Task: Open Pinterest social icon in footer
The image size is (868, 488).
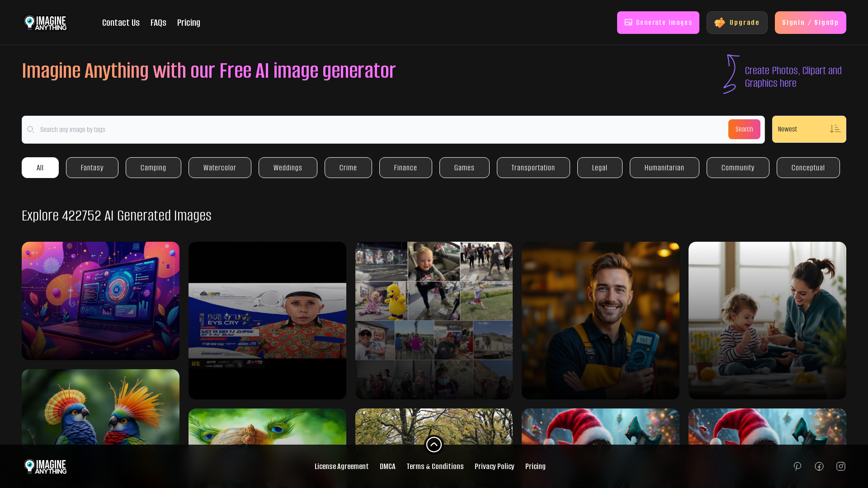Action: pos(797,466)
